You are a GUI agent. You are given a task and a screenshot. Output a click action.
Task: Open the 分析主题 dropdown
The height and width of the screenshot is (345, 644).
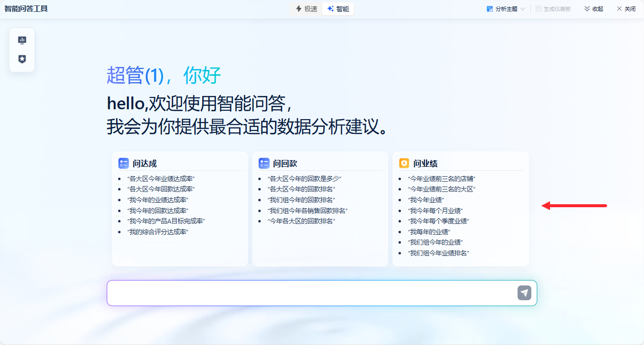click(506, 9)
